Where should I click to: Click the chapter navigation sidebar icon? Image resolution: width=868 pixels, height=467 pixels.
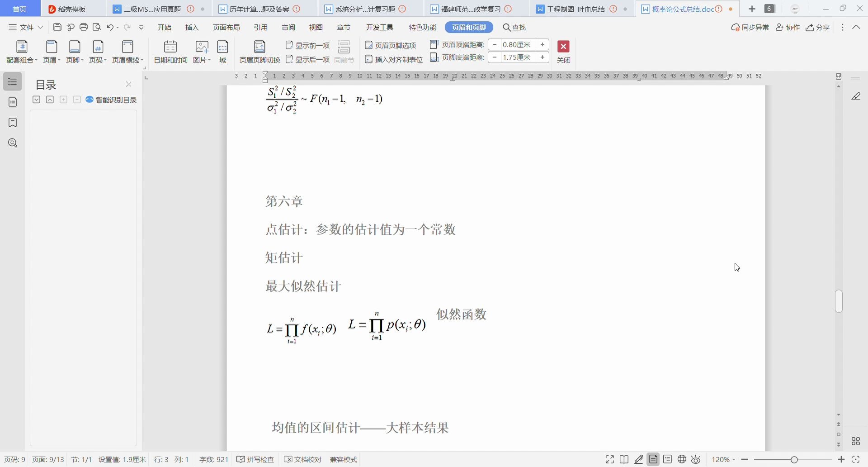coord(13,102)
